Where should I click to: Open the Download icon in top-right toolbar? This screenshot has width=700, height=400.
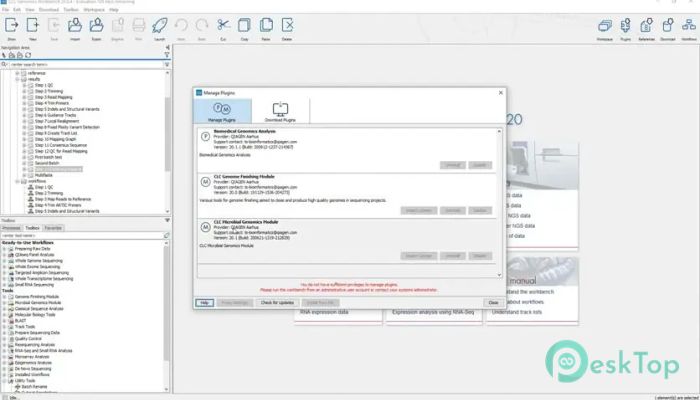(x=668, y=25)
